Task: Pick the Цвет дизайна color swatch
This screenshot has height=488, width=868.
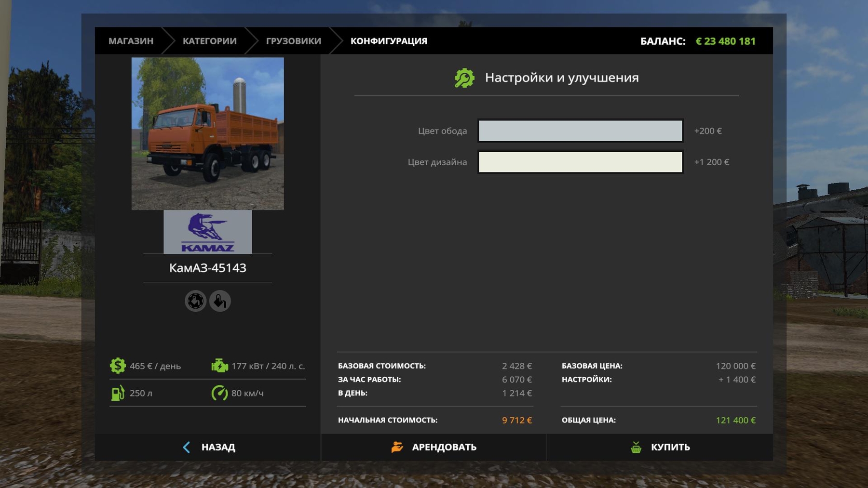Action: [580, 162]
